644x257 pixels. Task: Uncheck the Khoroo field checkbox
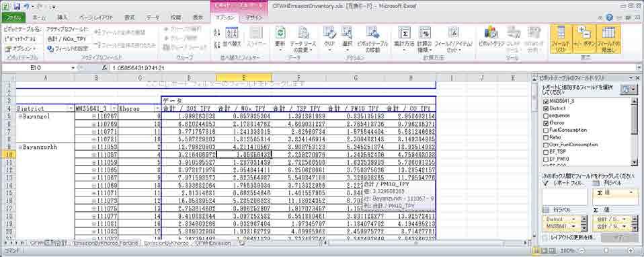pyautogui.click(x=545, y=123)
